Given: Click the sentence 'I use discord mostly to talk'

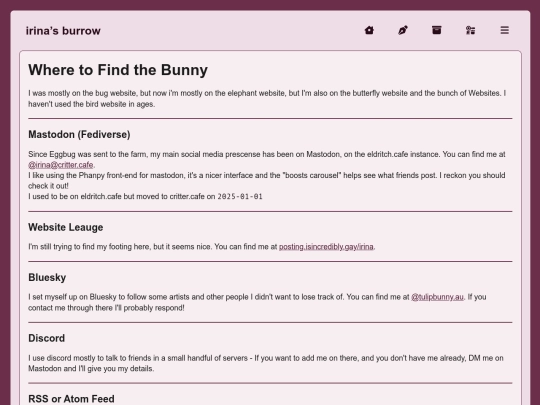Looking at the screenshot, I should point(266,363).
